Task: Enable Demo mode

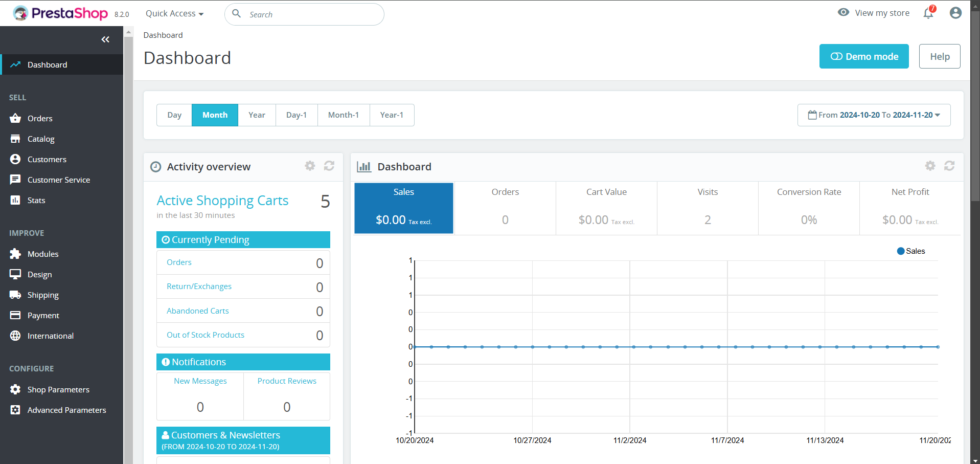Action: coord(863,56)
